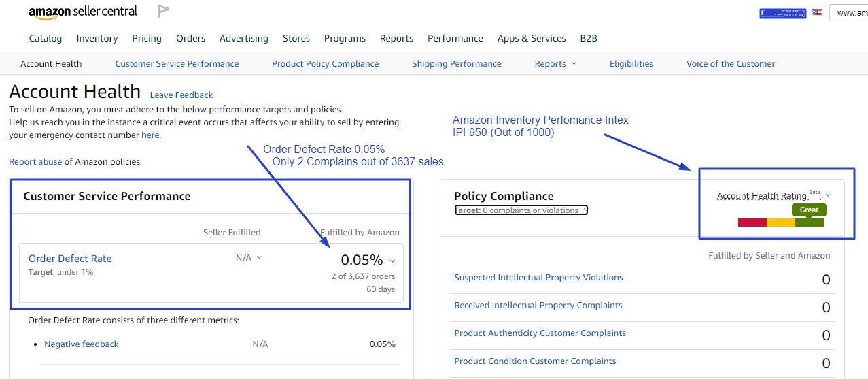Screen dimensions: 868x379
Task: Click the flag icon beside the logo
Action: 163,11
